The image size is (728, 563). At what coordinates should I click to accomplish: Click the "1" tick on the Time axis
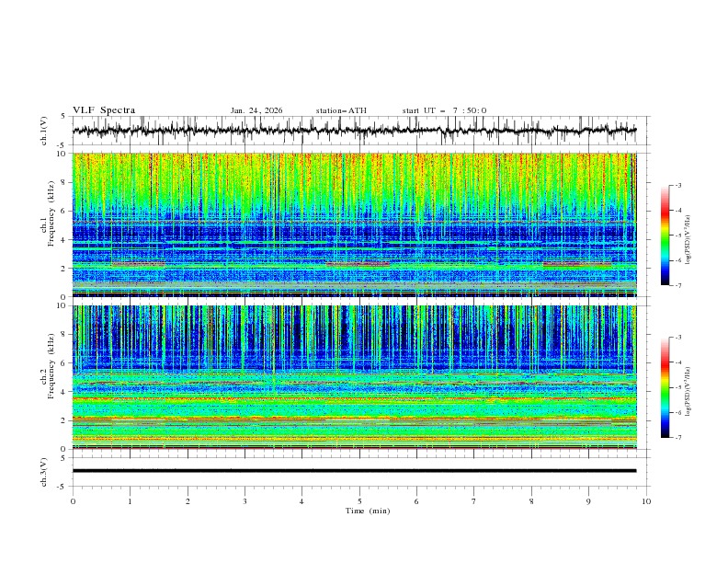pyautogui.click(x=130, y=501)
